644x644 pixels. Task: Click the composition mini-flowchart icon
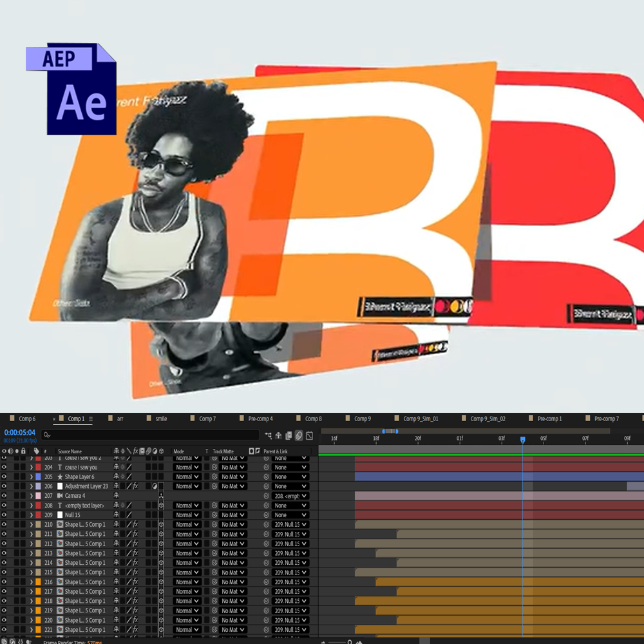tap(268, 435)
